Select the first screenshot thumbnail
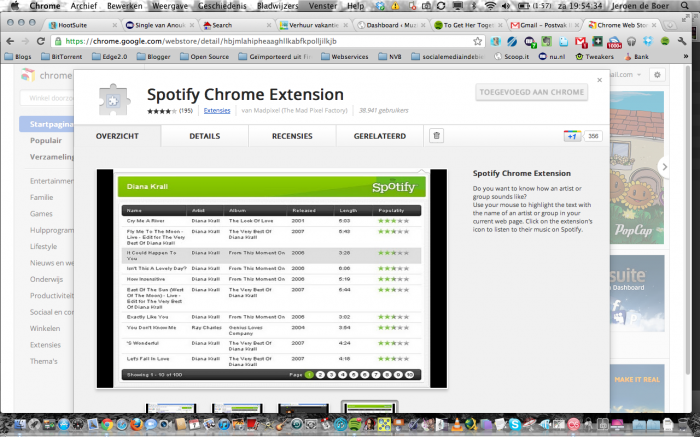700x437 pixels. point(171,408)
